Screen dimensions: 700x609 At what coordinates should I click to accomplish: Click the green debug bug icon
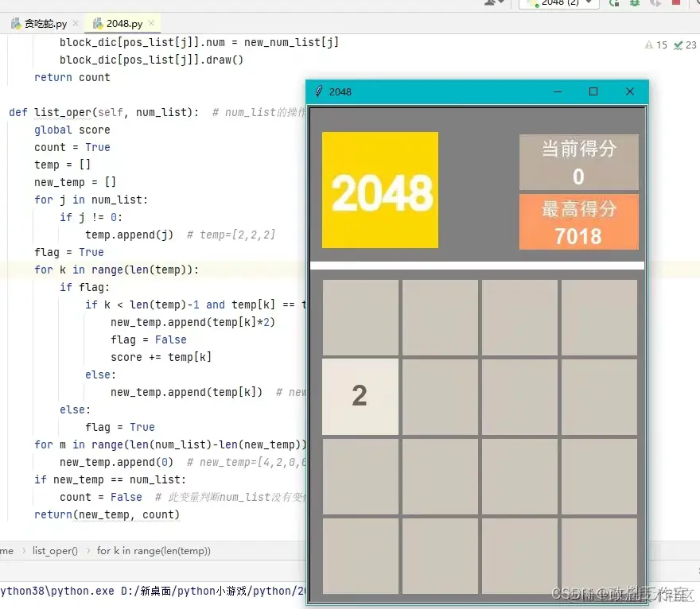[635, 2]
